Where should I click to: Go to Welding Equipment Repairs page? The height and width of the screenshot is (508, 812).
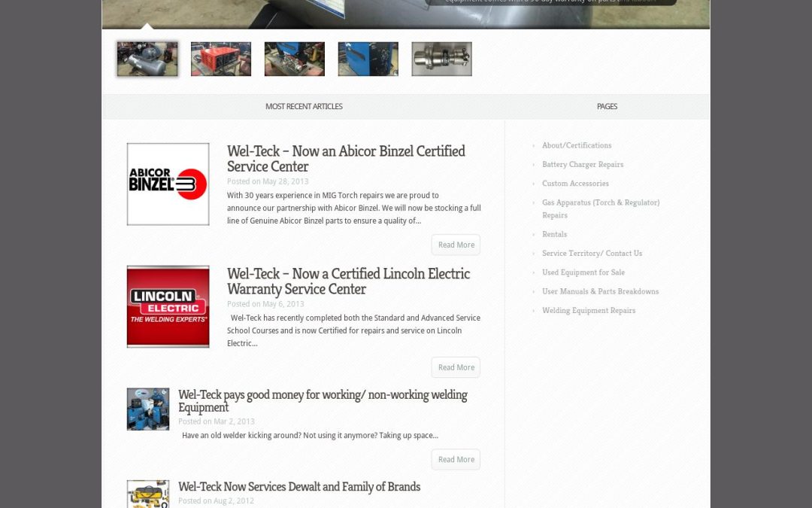click(x=589, y=311)
